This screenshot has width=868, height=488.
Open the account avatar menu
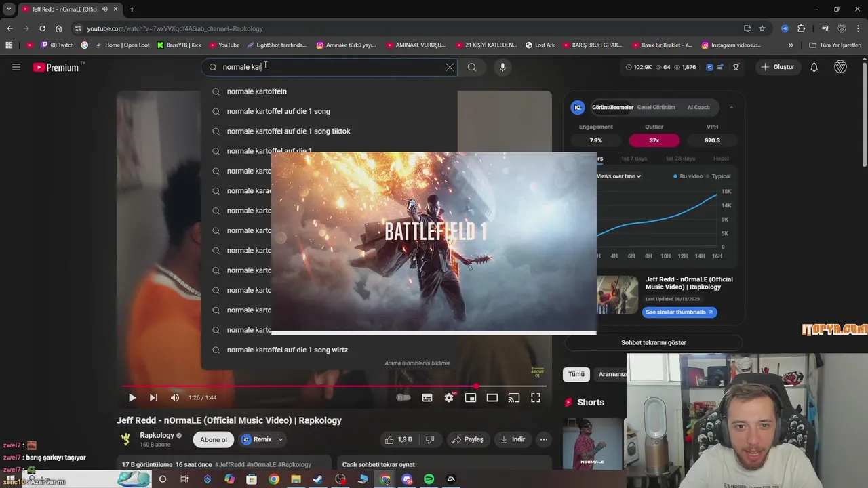pyautogui.click(x=840, y=67)
